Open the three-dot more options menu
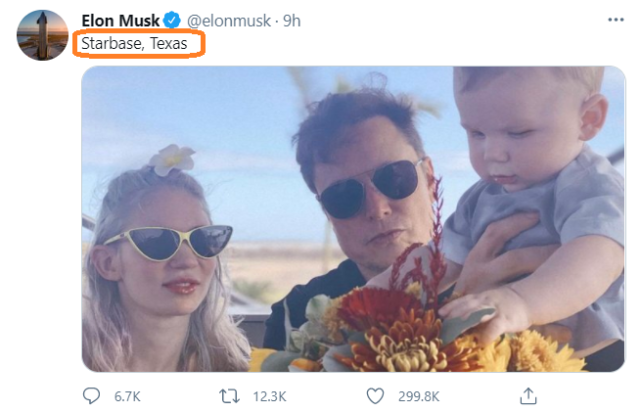 tap(616, 20)
